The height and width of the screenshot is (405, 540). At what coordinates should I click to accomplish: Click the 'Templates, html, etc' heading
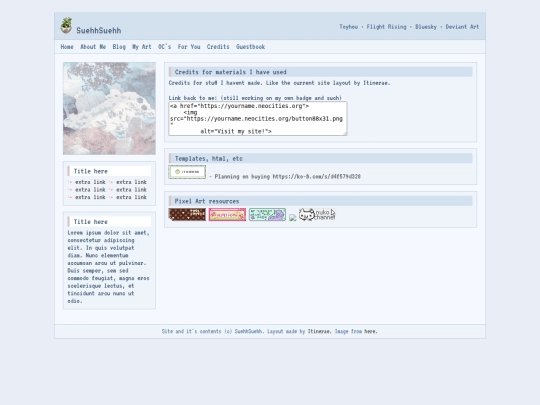[209, 158]
